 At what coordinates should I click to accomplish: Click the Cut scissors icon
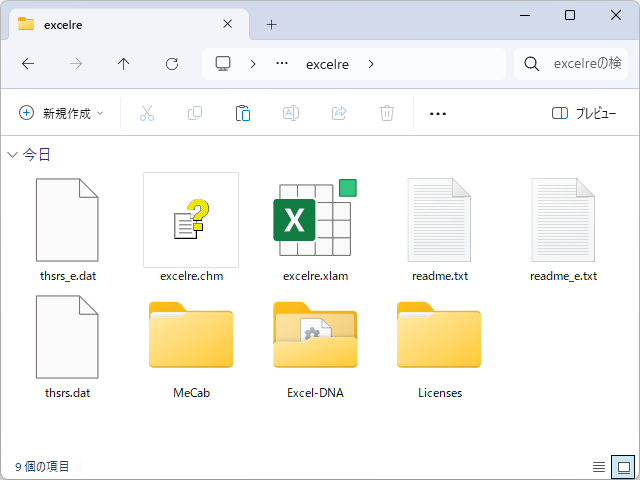[147, 113]
